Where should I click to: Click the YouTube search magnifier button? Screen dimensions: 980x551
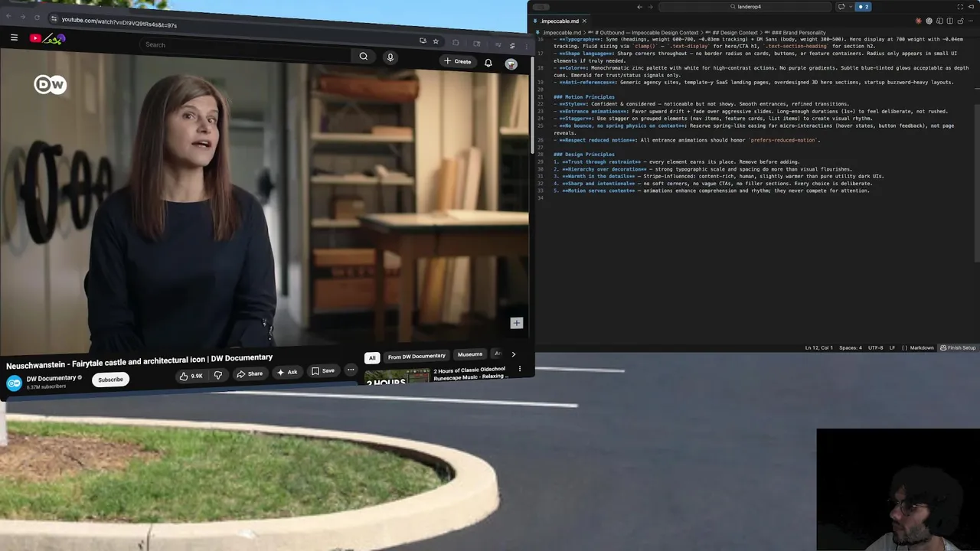(364, 56)
